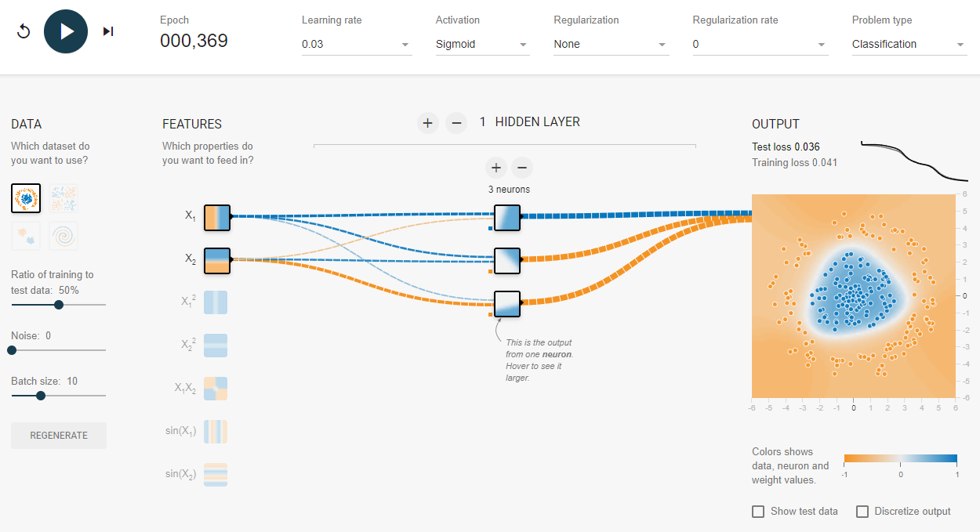The image size is (980, 532).
Task: Toggle the X2 input feature
Action: [x=216, y=260]
